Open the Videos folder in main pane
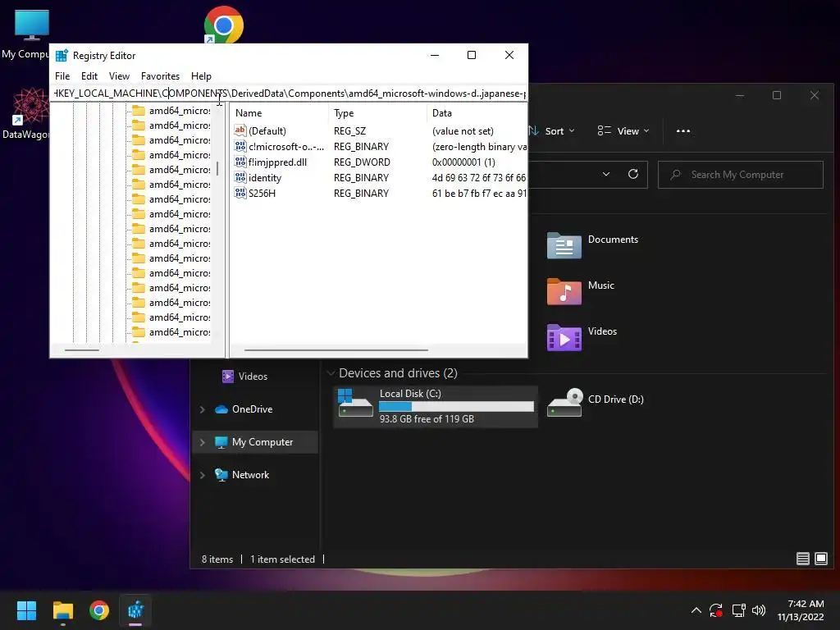The image size is (840, 630). point(582,337)
